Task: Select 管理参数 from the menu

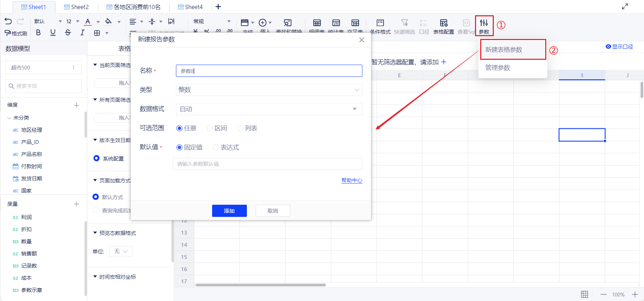Action: click(x=498, y=68)
